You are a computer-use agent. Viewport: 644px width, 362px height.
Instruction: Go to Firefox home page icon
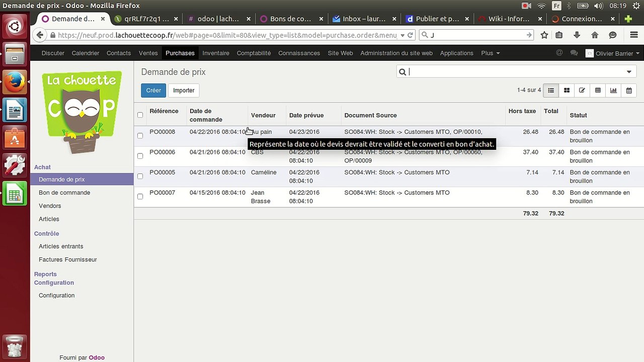point(595,35)
